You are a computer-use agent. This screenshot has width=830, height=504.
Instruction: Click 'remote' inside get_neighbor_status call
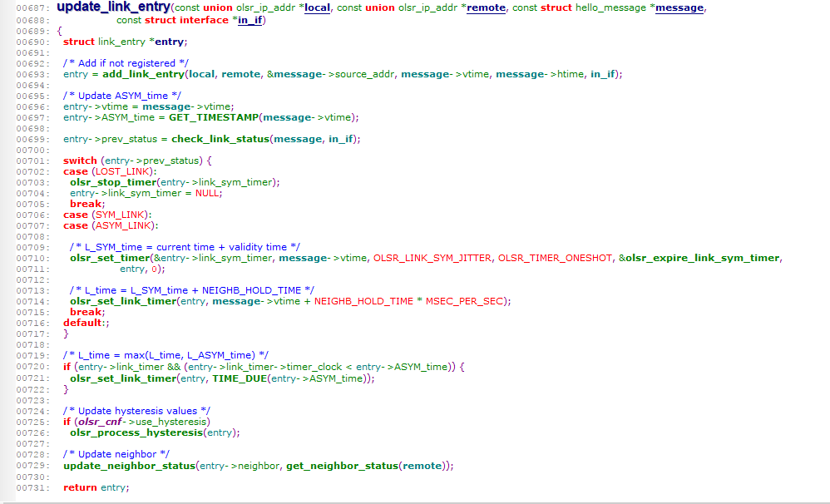(422, 466)
